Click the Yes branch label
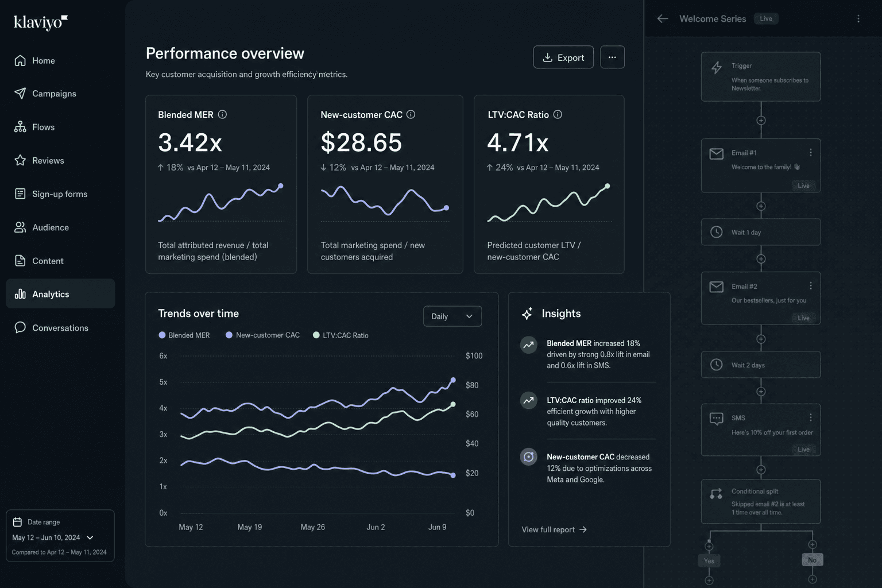The height and width of the screenshot is (588, 882). coord(709,561)
